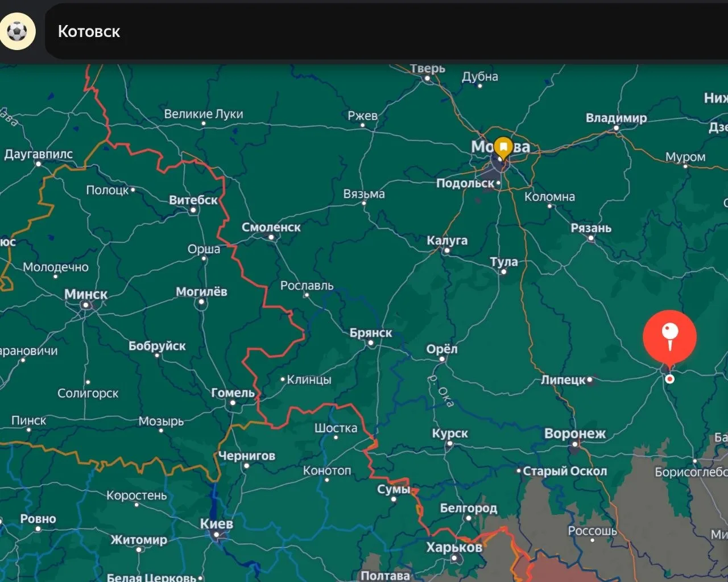The width and height of the screenshot is (728, 582).
Task: Select the Брянск city marker
Action: (371, 343)
